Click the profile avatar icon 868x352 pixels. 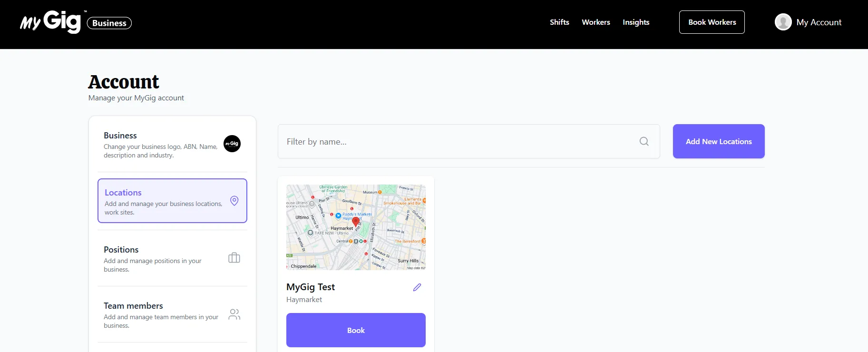(x=783, y=22)
